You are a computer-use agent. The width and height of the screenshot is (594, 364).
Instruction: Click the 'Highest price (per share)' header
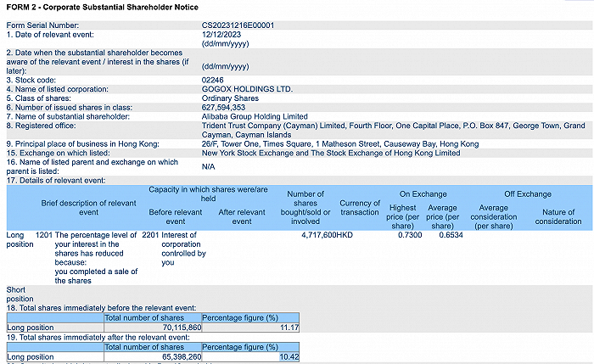403,216
